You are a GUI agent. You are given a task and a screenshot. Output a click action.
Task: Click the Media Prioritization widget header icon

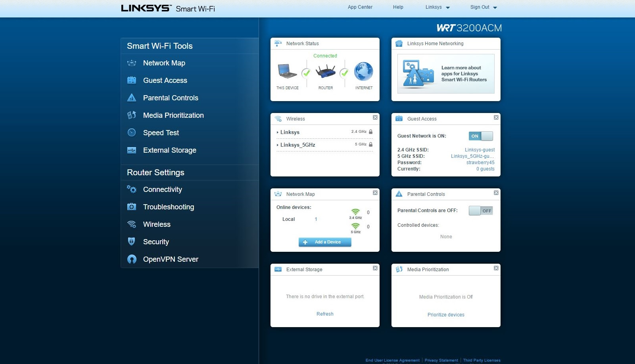pyautogui.click(x=399, y=269)
